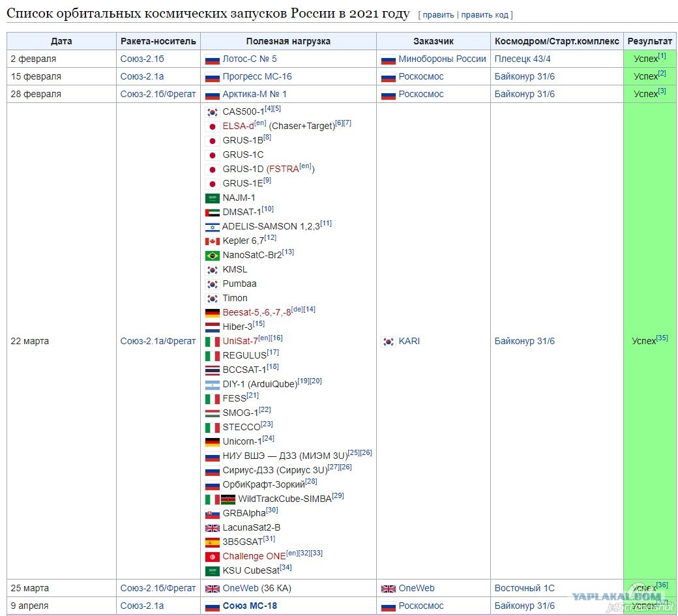Click the Israel flag beside ADELIS-SAMSON
This screenshot has height=616, width=678.
(x=213, y=227)
